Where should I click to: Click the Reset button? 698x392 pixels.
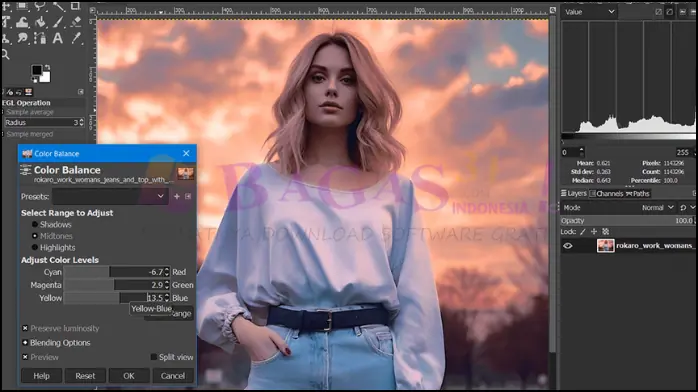tap(85, 376)
